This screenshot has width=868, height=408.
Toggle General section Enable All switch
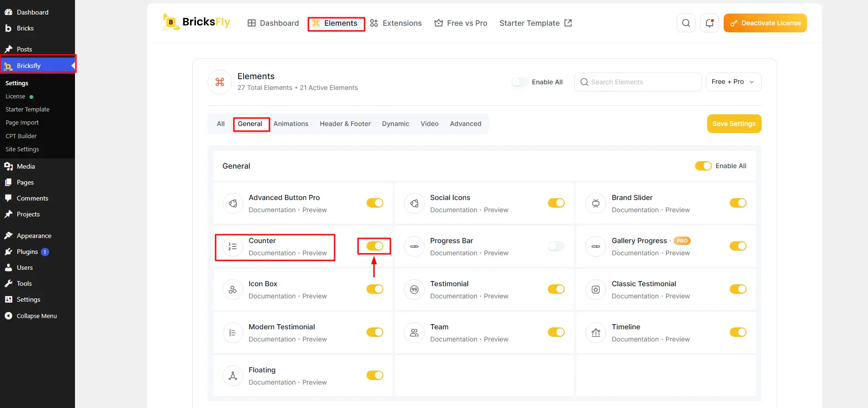[703, 166]
